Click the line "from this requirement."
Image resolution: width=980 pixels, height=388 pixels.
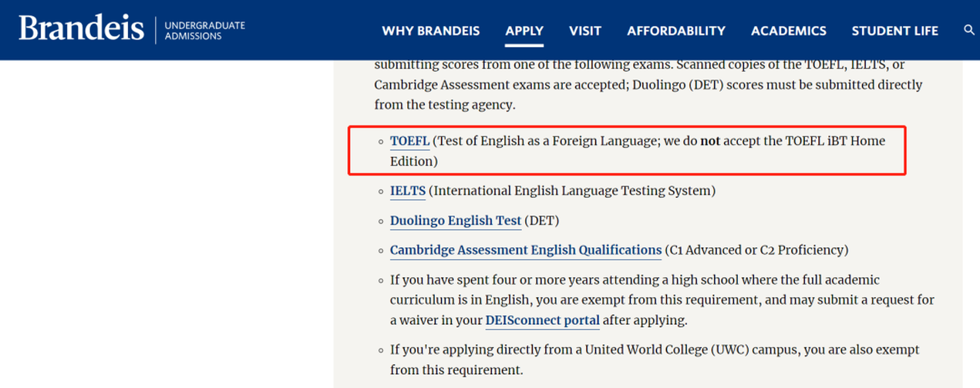[x=457, y=370]
